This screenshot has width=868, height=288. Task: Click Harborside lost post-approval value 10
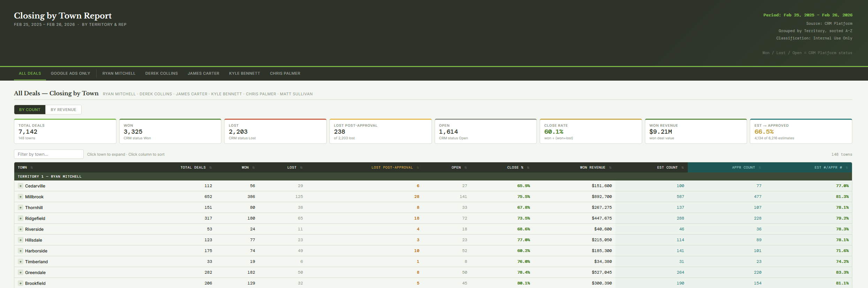click(x=417, y=251)
